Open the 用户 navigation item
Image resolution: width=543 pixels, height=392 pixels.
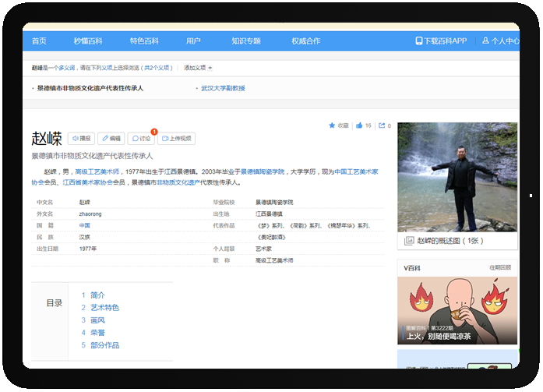pyautogui.click(x=193, y=41)
